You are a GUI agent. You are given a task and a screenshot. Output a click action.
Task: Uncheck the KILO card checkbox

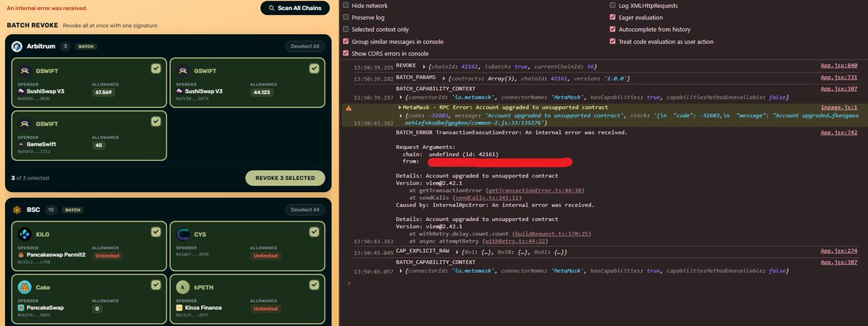[156, 232]
